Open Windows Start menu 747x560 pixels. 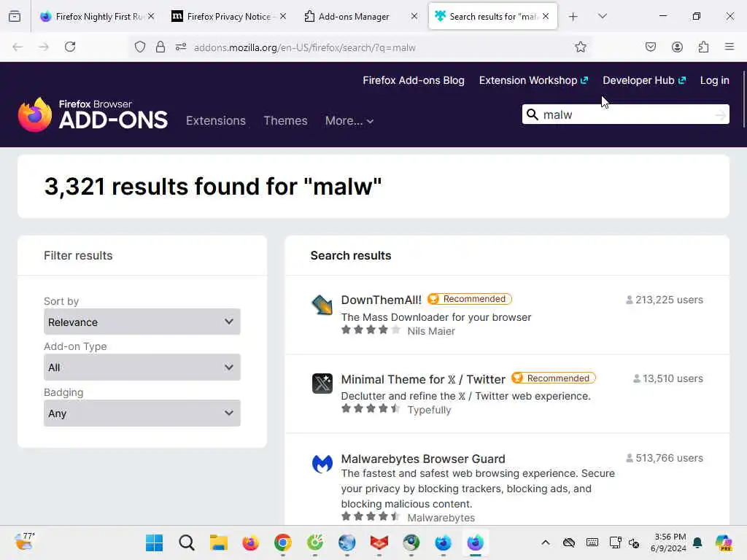click(154, 542)
